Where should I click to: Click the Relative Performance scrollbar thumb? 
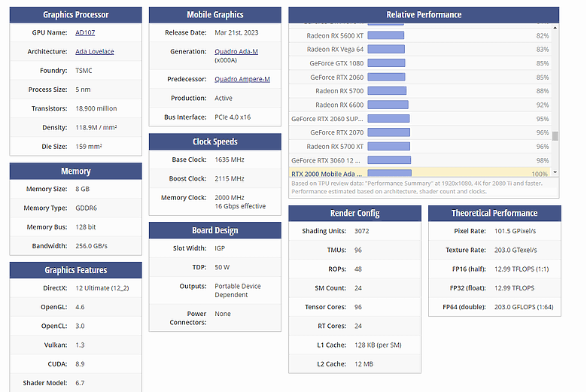pyautogui.click(x=555, y=136)
